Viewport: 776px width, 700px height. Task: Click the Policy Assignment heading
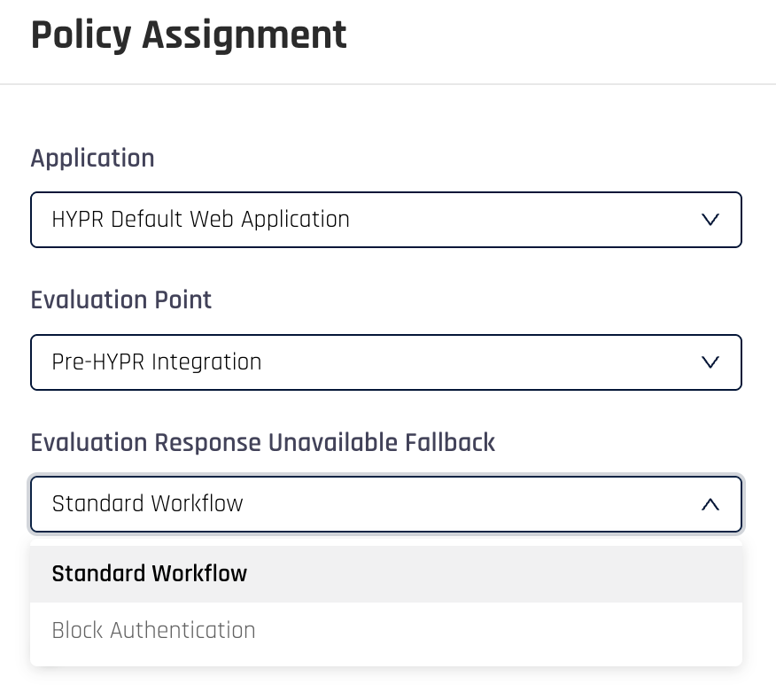tap(189, 35)
